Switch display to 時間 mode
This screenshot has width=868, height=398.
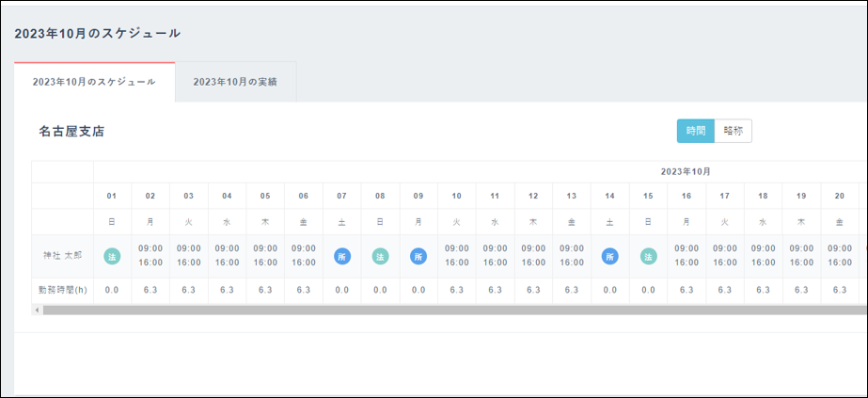click(695, 131)
